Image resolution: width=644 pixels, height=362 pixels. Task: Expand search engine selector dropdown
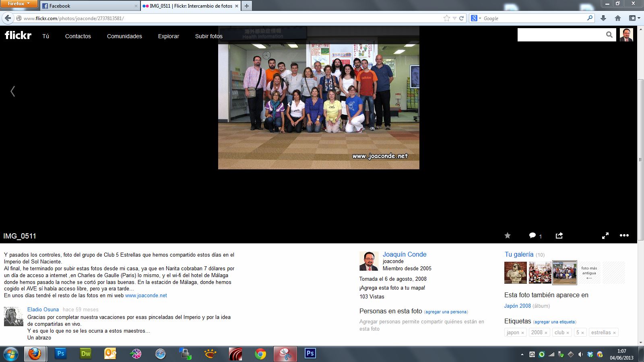pos(476,18)
